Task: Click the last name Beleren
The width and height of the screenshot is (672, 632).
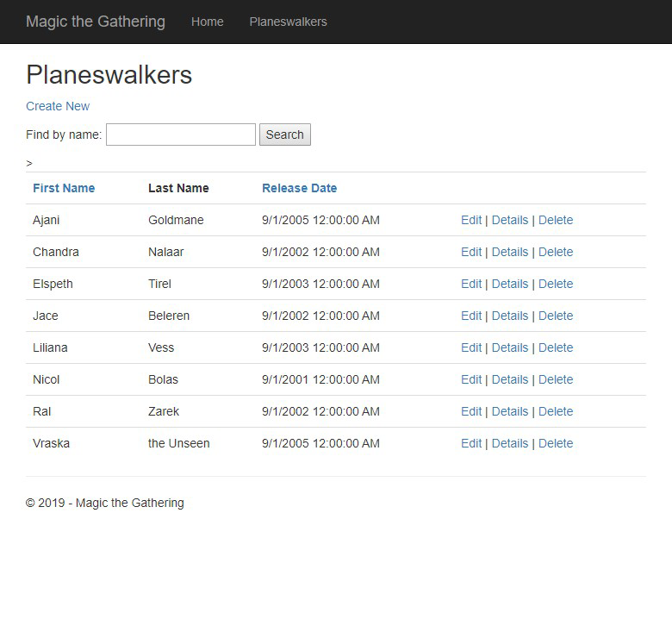Action: point(169,316)
